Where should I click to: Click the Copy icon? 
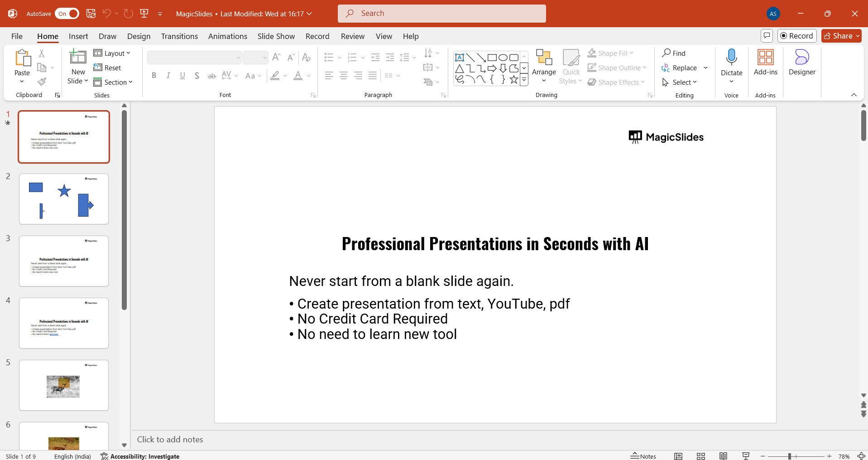(x=42, y=68)
